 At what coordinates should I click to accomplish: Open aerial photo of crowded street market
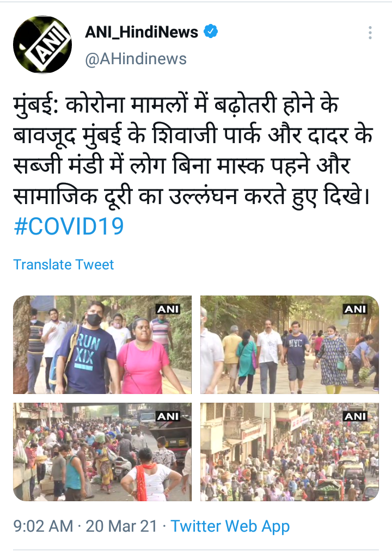[x=290, y=452]
